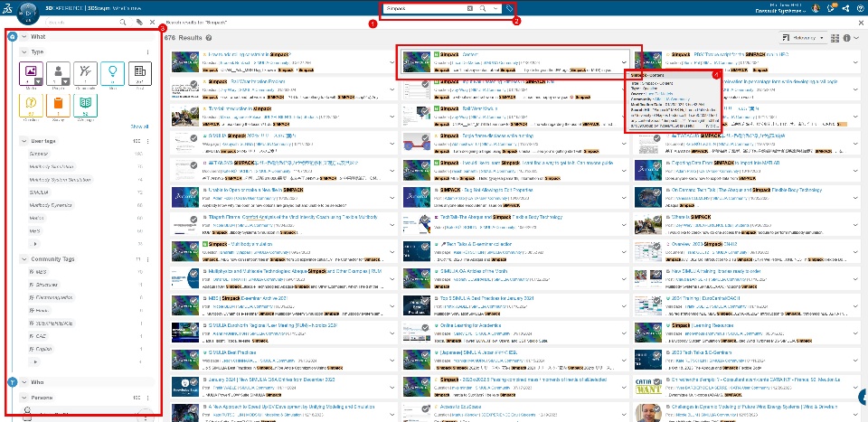Select the orange Survey clipboard tile
Screen dimensions: 868x422
point(58,105)
